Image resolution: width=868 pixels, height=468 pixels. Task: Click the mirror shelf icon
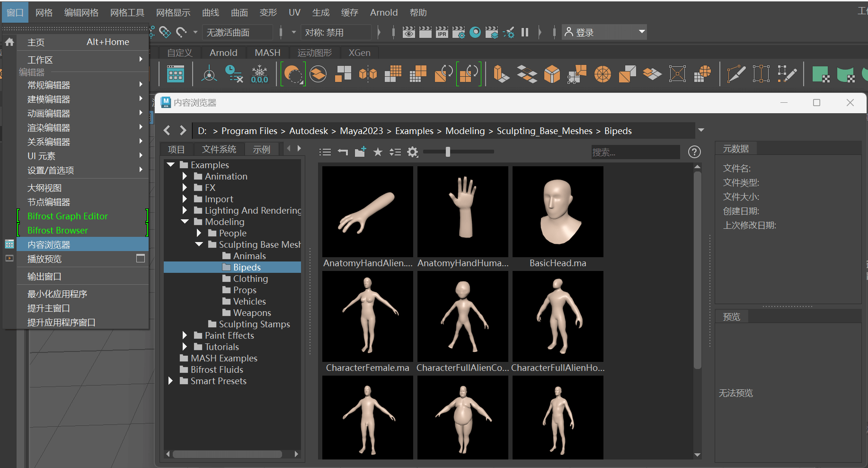[368, 74]
